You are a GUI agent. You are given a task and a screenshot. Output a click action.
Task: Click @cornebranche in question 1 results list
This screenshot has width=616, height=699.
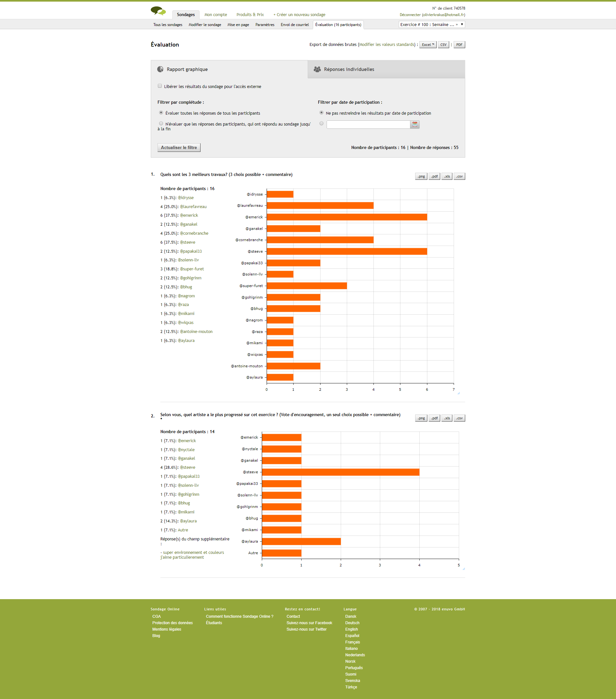[194, 233]
